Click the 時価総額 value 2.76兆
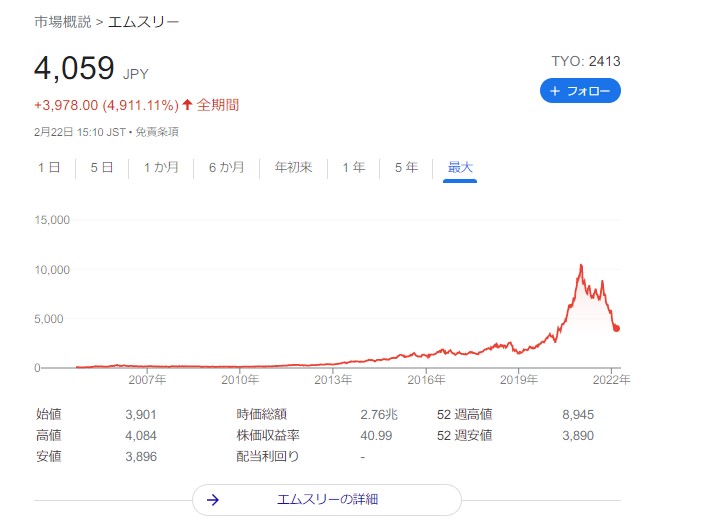 (x=379, y=415)
